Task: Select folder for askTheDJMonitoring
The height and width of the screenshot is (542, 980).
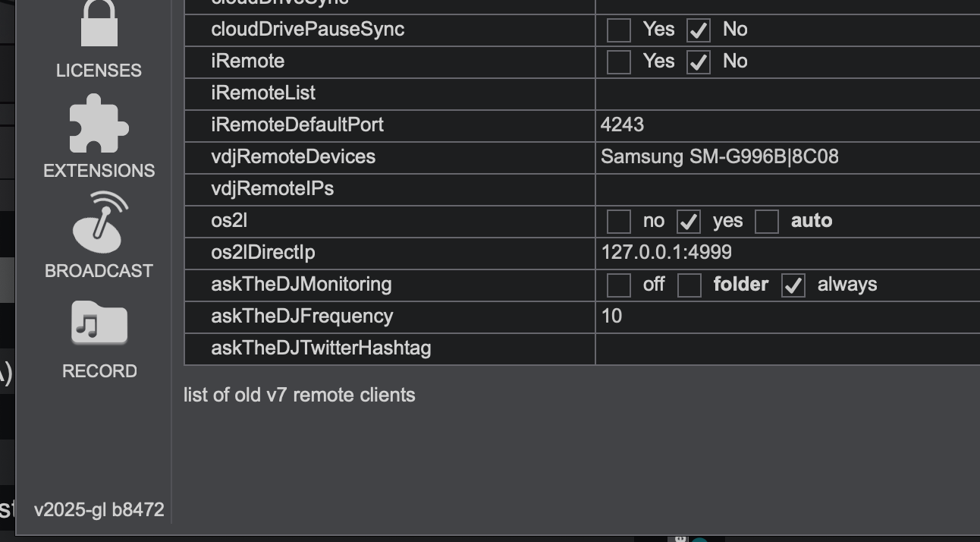Action: click(689, 285)
